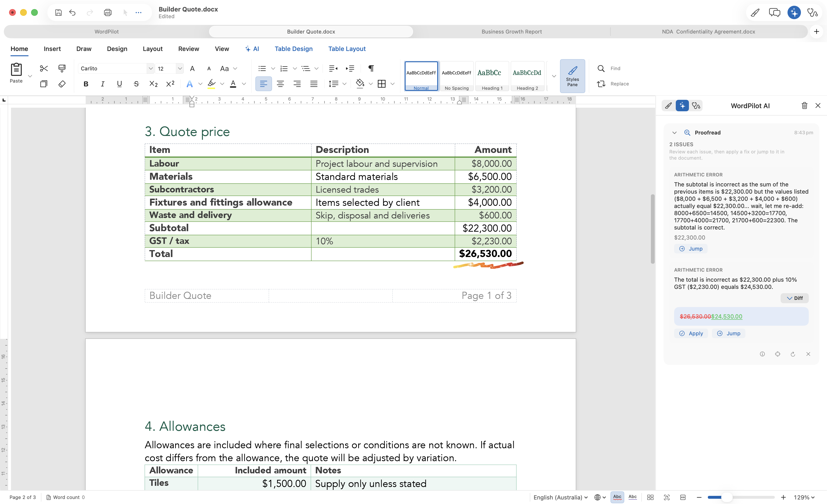Open the Business Growth Report document tab
The height and width of the screenshot is (504, 827).
click(x=512, y=32)
